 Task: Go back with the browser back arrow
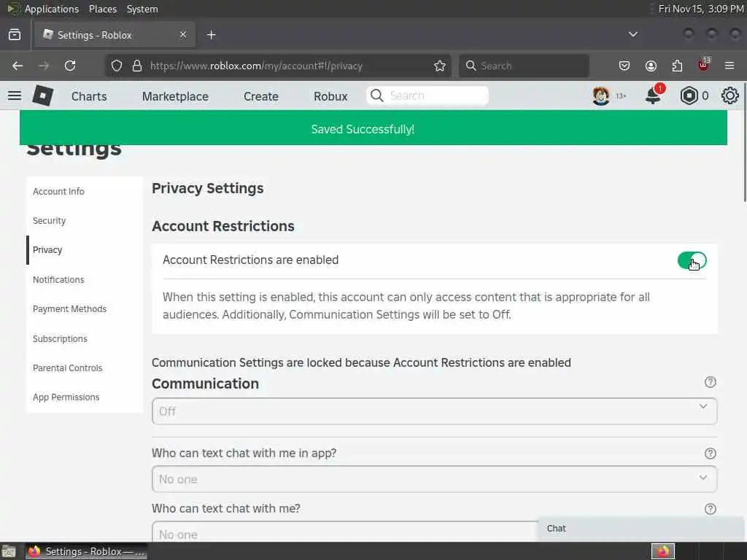(18, 66)
